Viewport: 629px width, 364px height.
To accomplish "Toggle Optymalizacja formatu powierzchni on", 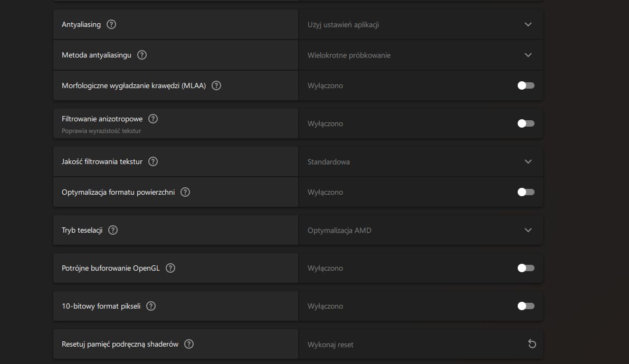I will 526,192.
